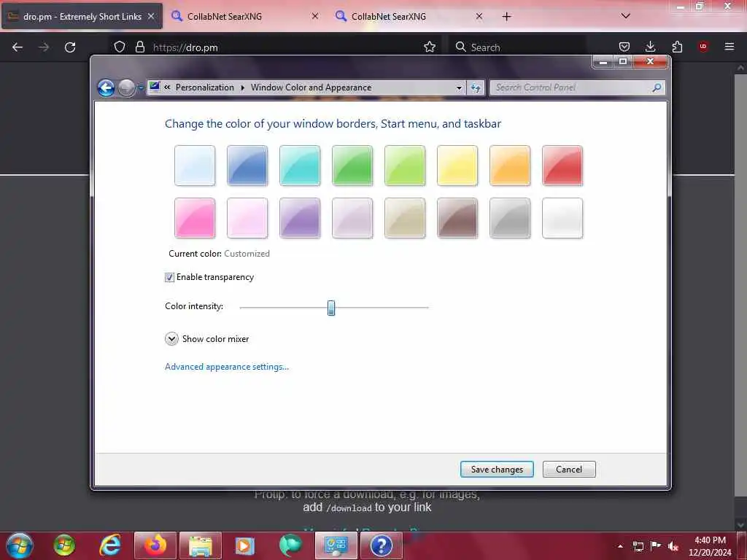Open the address bar history dropdown
The width and height of the screenshot is (747, 560).
[x=459, y=87]
